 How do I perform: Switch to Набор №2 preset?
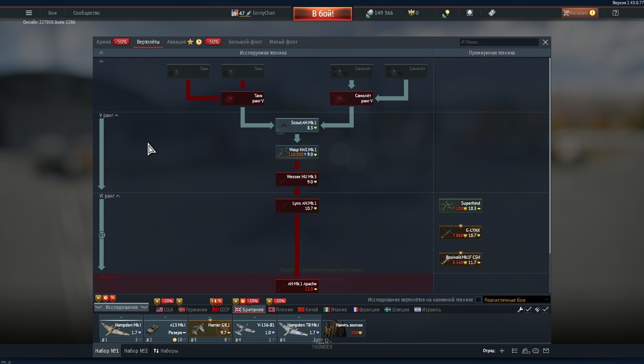136,351
